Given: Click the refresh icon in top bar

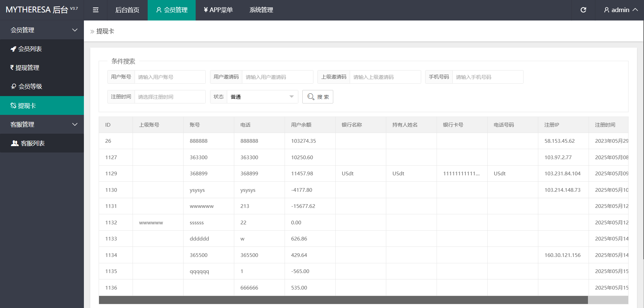Looking at the screenshot, I should 583,10.
